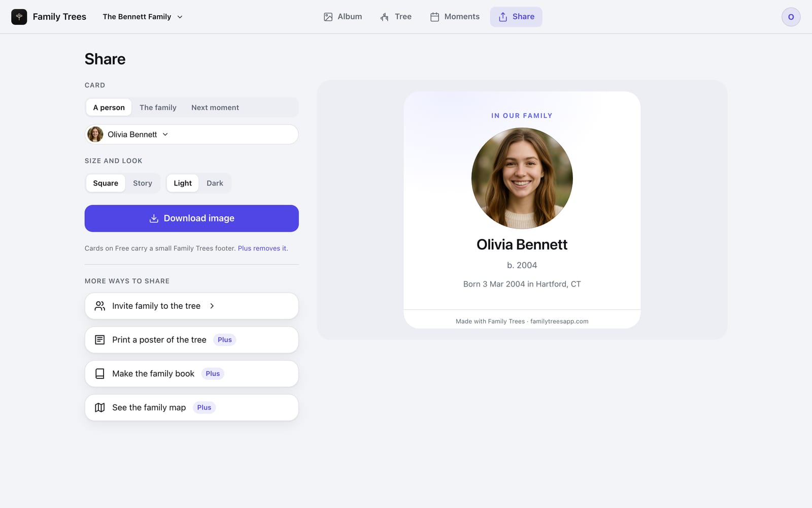Viewport: 812px width, 508px height.
Task: Click Born 3 Mar 2004 in Hartford, CT
Action: [x=522, y=284]
